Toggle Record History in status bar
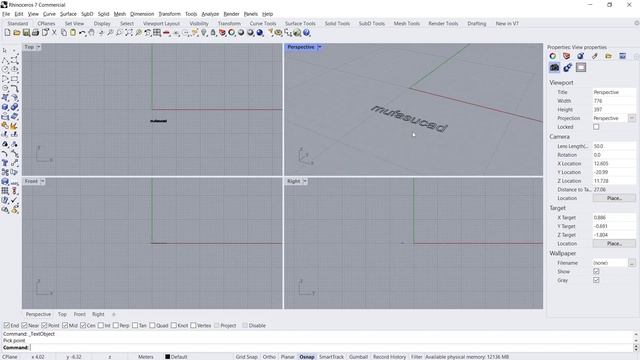 coord(389,357)
